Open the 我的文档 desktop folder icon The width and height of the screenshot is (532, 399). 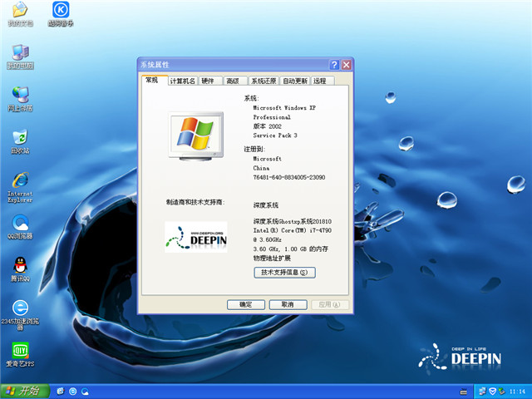pyautogui.click(x=20, y=13)
